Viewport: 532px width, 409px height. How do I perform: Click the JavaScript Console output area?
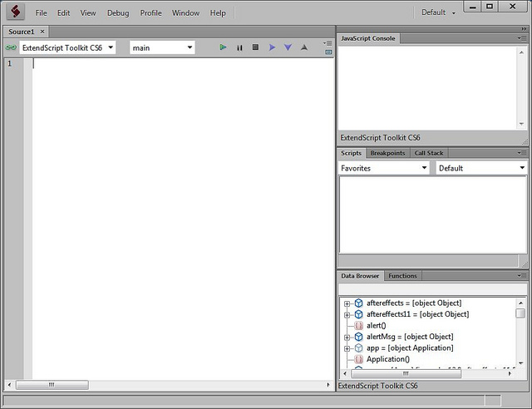427,87
